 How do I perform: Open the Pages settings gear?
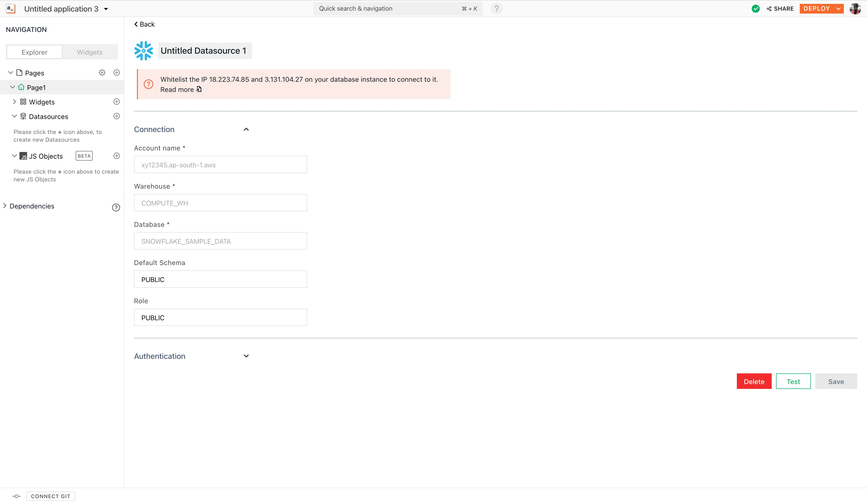tap(102, 72)
